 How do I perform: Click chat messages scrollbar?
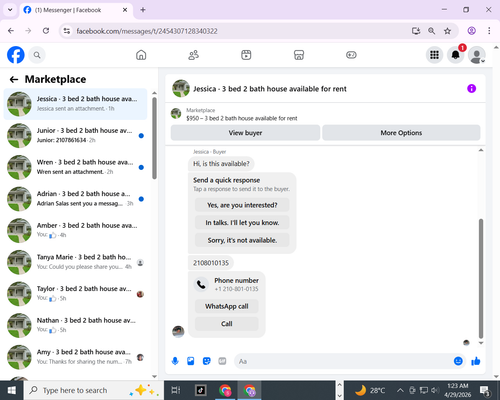click(x=481, y=278)
